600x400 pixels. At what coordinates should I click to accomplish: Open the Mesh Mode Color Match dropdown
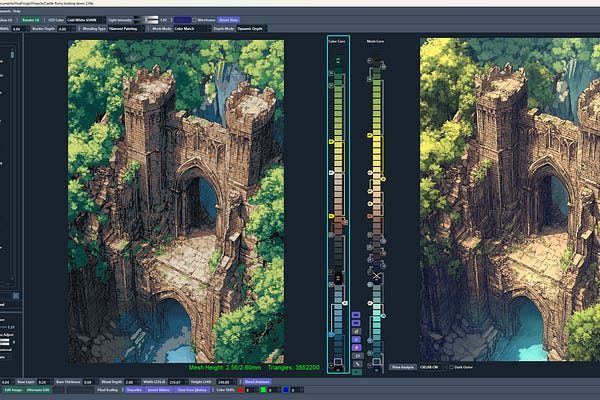(185, 29)
